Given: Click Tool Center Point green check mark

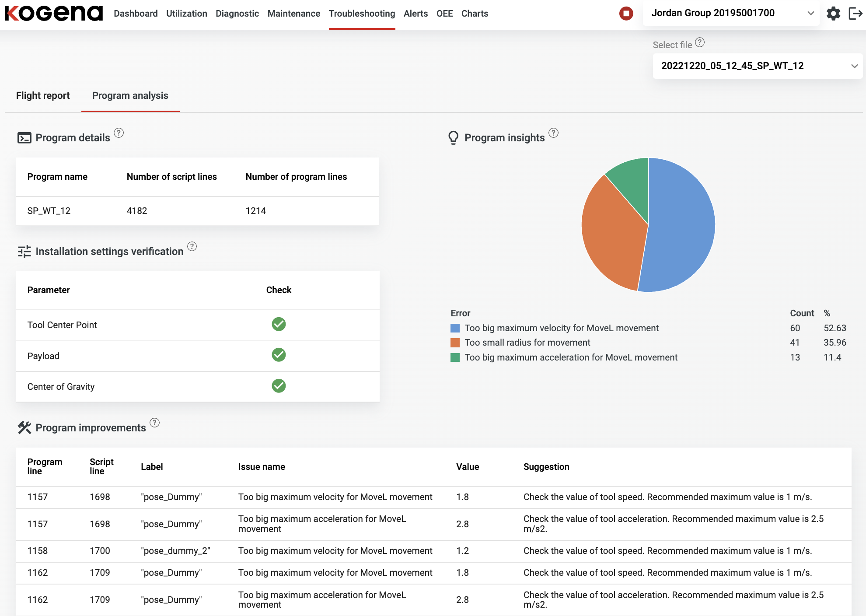Looking at the screenshot, I should (x=279, y=324).
